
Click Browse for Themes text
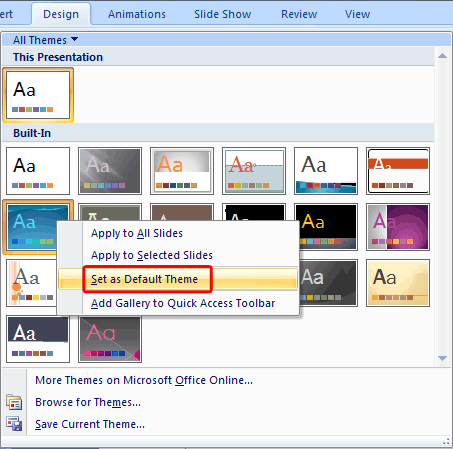(x=88, y=402)
